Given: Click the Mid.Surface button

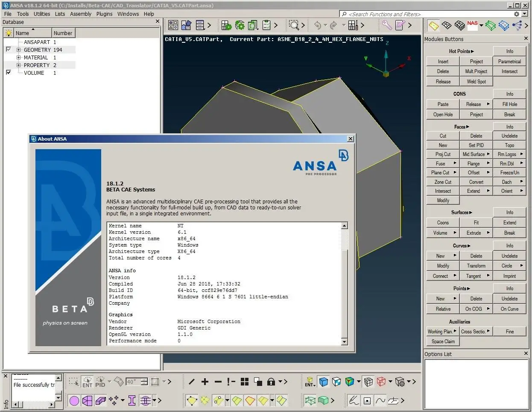Looking at the screenshot, I should pos(476,154).
